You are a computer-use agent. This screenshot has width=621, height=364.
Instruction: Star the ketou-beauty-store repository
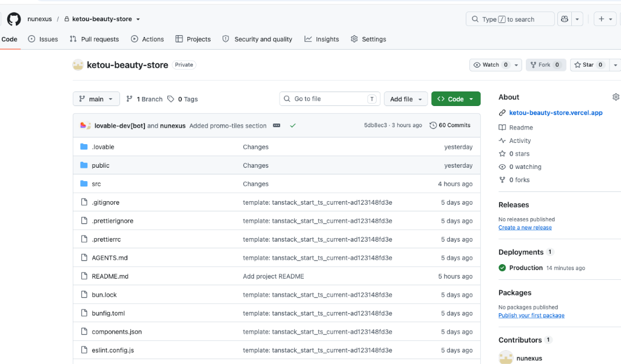coord(589,65)
